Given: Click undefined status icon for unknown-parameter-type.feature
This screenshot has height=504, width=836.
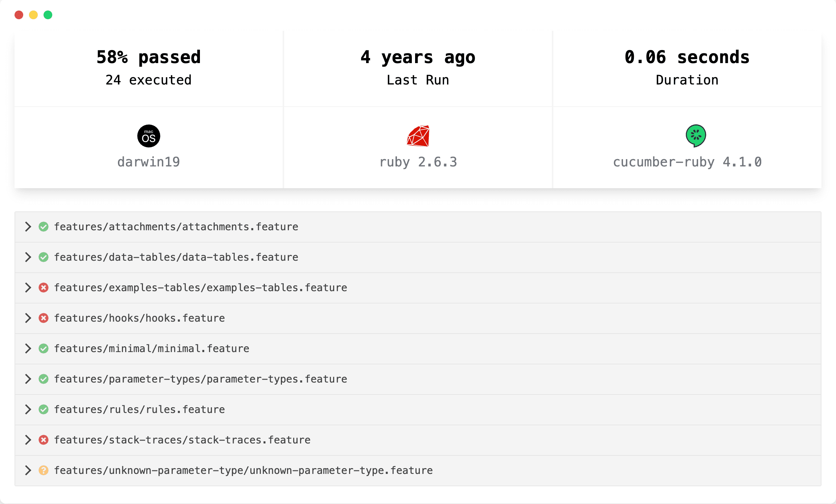Looking at the screenshot, I should click(44, 471).
